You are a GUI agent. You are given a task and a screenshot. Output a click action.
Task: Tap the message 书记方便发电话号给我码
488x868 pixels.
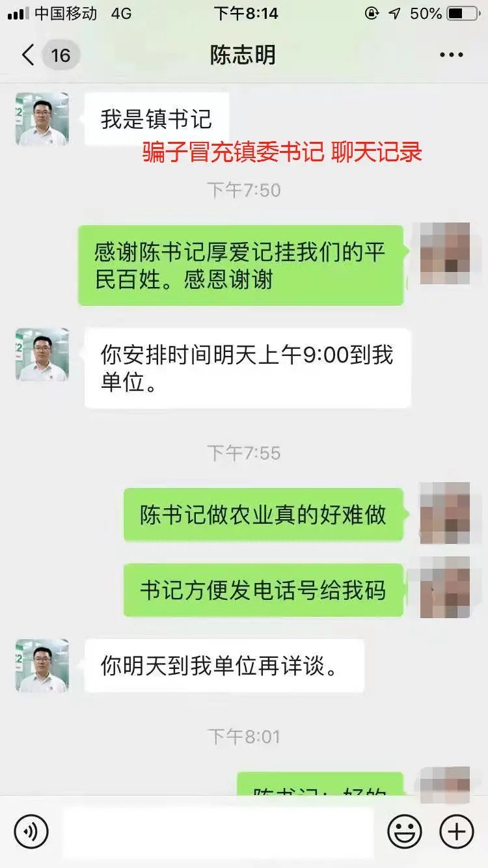tap(264, 590)
